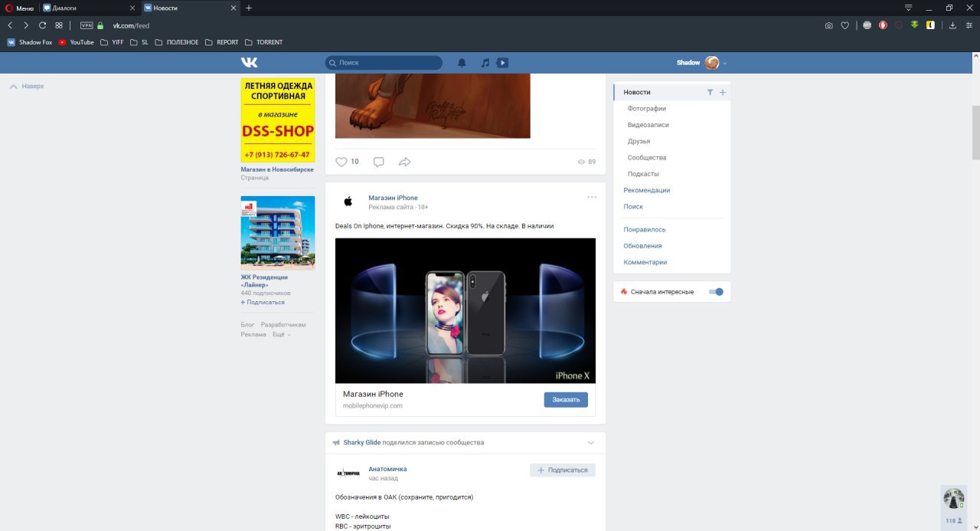980x531 pixels.
Task: Open the tab menu icon in title bar
Action: coord(909,8)
